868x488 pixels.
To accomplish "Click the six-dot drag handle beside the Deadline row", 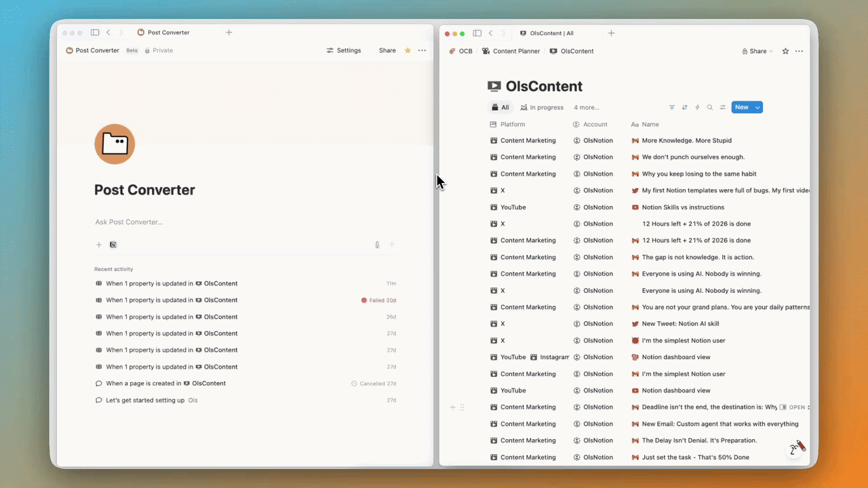I will [462, 407].
